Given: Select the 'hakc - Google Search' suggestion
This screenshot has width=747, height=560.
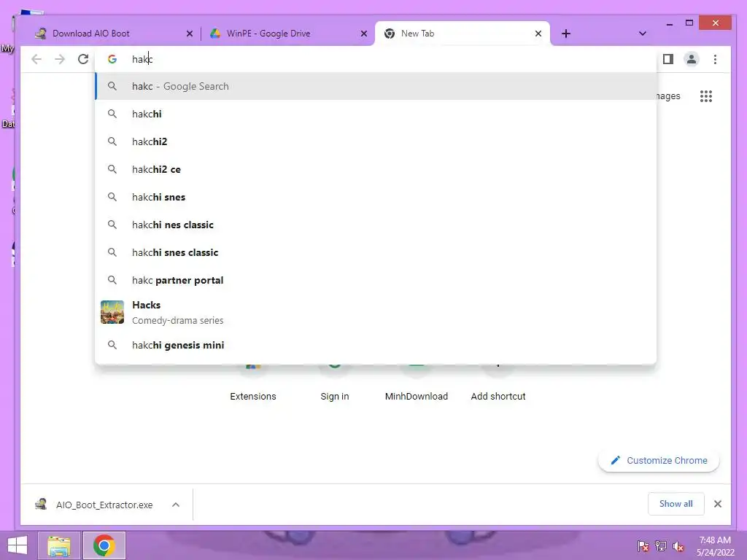Looking at the screenshot, I should (376, 86).
